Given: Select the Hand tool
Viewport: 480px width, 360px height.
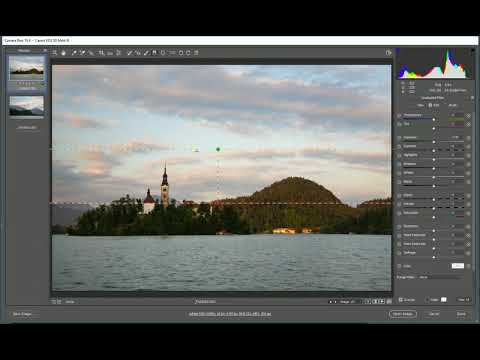Looking at the screenshot, I should click(x=63, y=53).
